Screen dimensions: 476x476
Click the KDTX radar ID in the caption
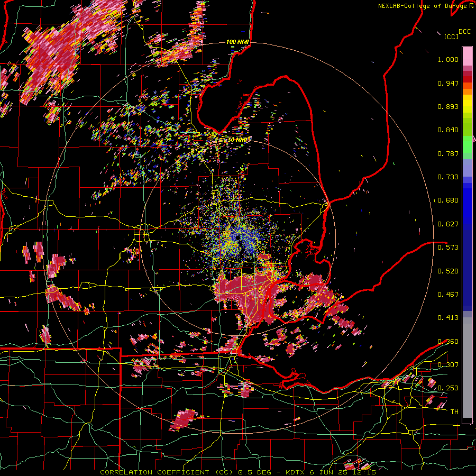[296, 472]
